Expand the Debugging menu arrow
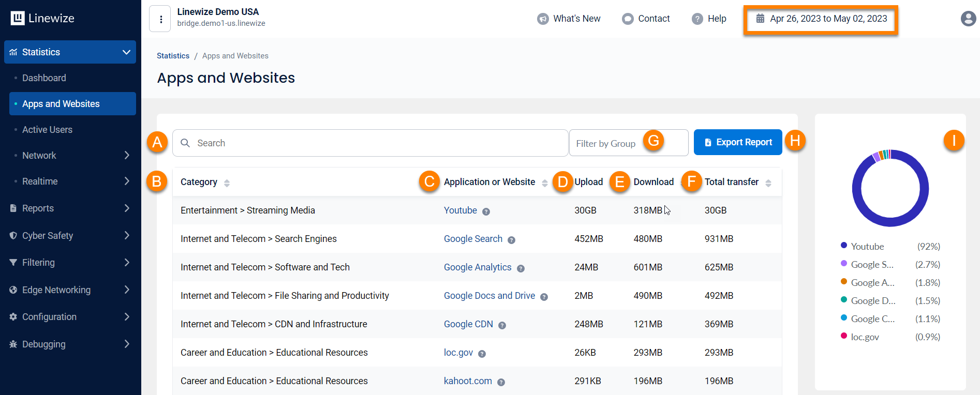Viewport: 980px width, 395px height. click(x=127, y=344)
